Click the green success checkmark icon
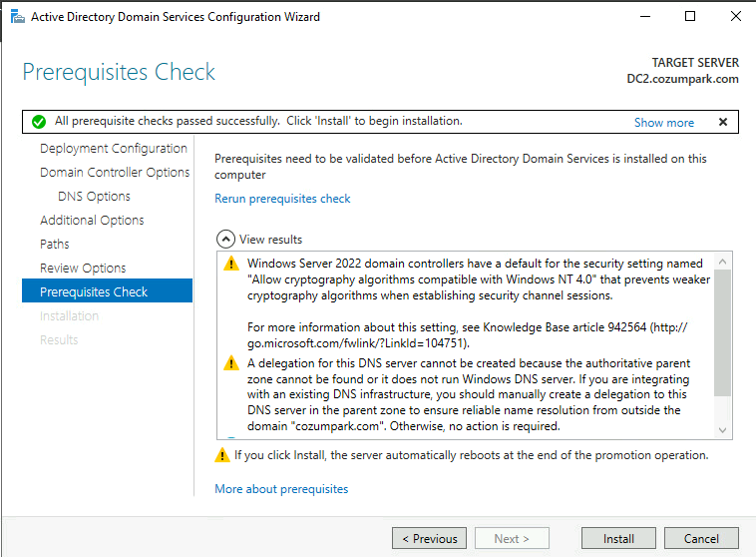This screenshot has height=557, width=756. click(39, 122)
